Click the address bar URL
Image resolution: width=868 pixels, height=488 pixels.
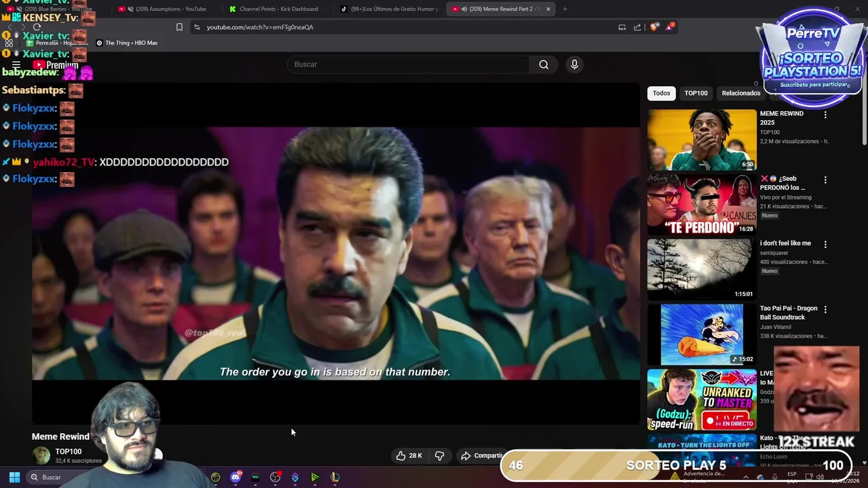[x=260, y=27]
